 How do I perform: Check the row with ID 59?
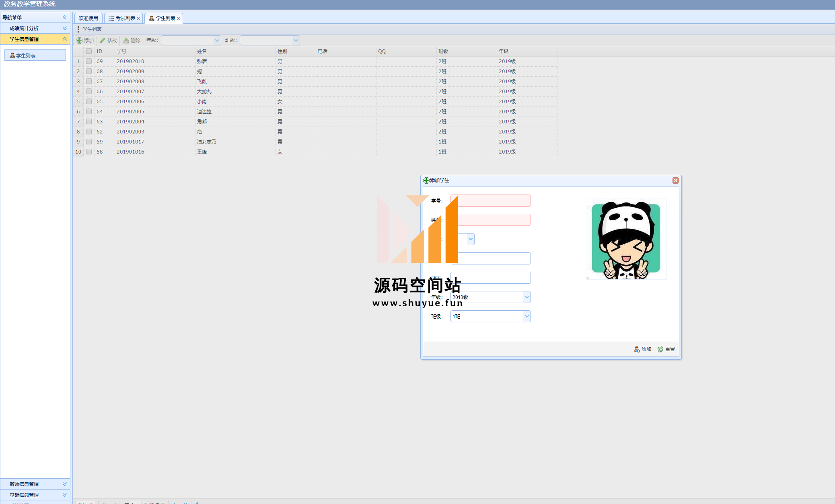click(x=89, y=142)
